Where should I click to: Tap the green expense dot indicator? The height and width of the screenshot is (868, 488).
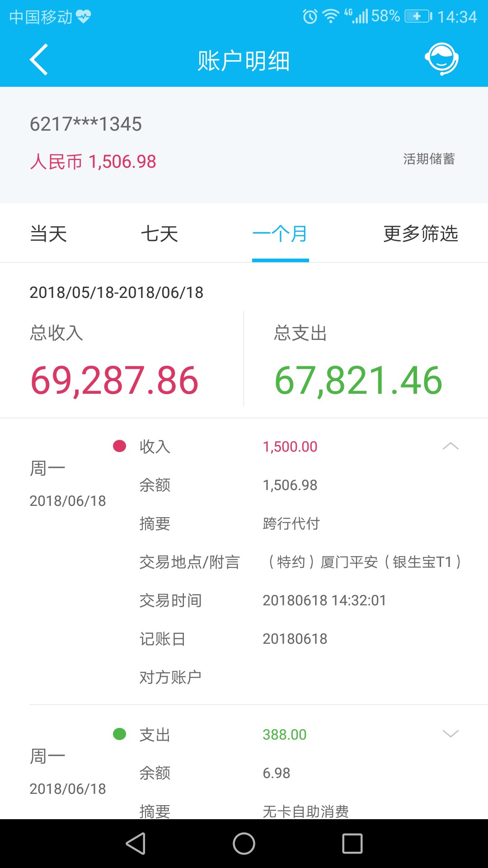(x=119, y=734)
